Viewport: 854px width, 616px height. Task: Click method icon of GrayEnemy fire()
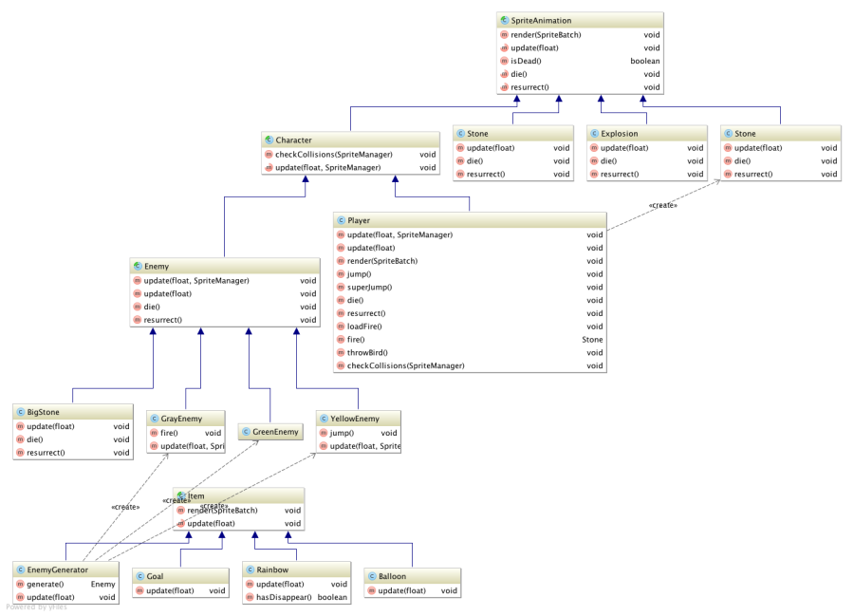(154, 433)
